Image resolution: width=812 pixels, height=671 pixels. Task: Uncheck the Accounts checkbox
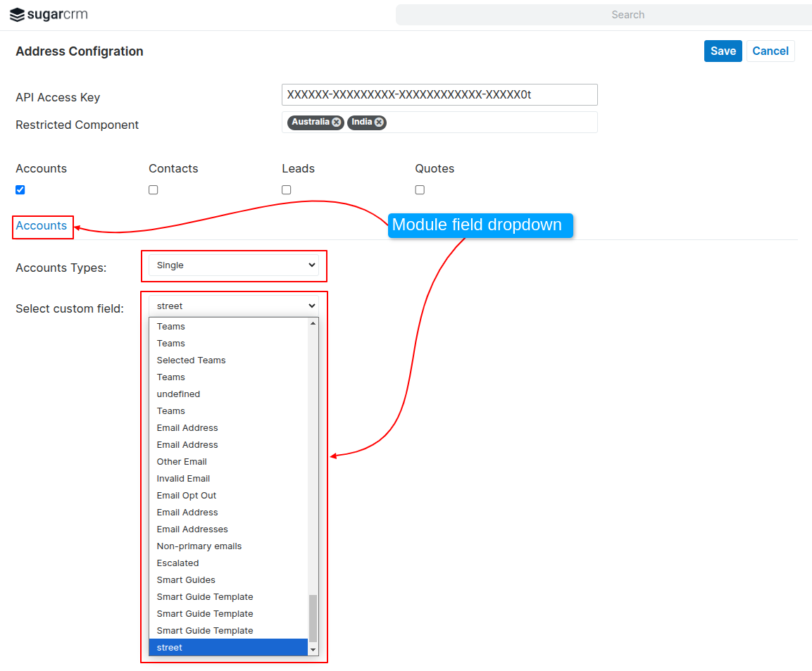point(20,190)
